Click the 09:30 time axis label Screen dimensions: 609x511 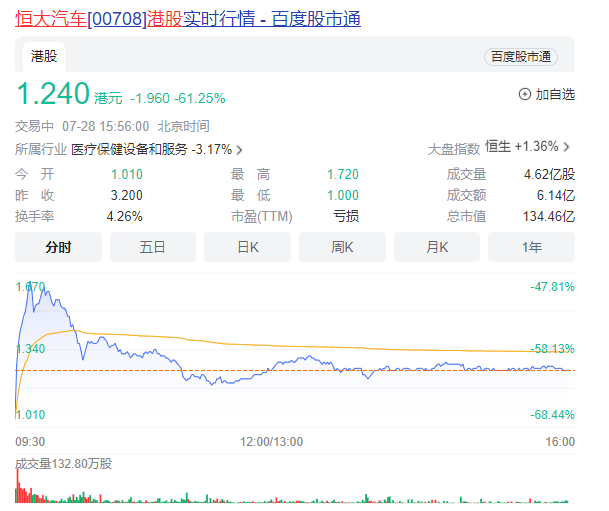(30, 442)
